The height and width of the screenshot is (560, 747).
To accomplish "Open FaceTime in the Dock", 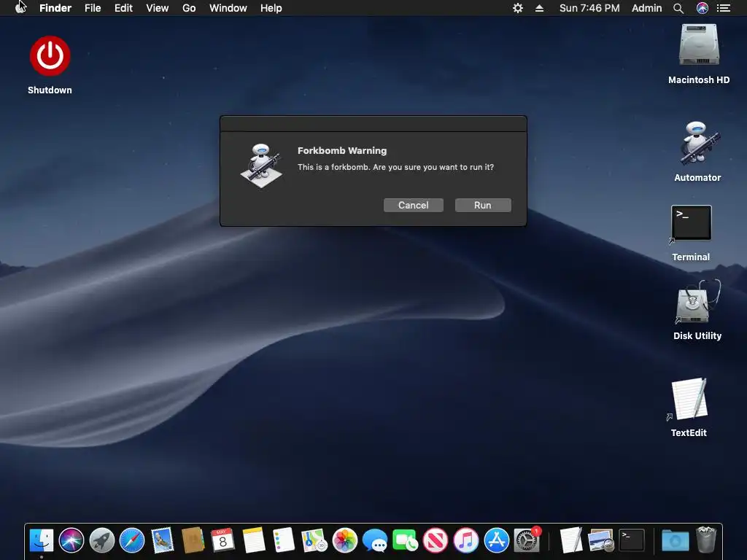I will tap(406, 540).
